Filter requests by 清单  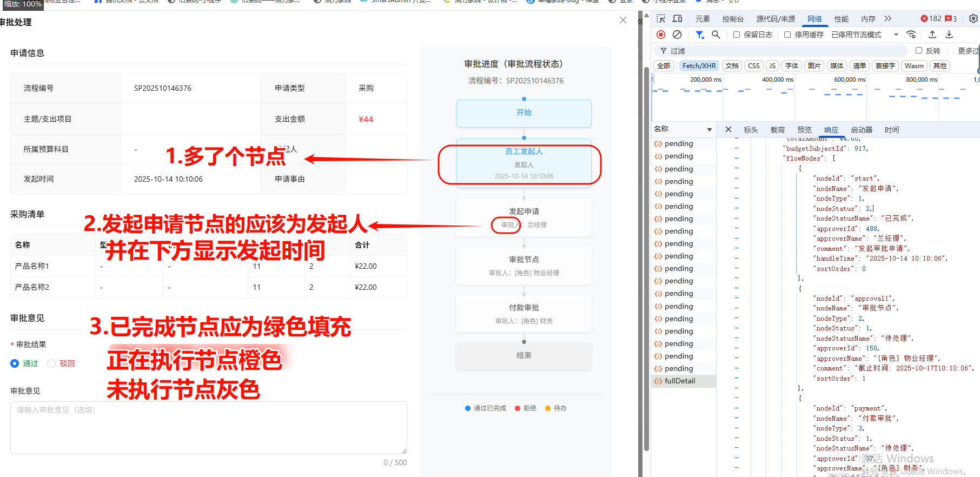[859, 66]
